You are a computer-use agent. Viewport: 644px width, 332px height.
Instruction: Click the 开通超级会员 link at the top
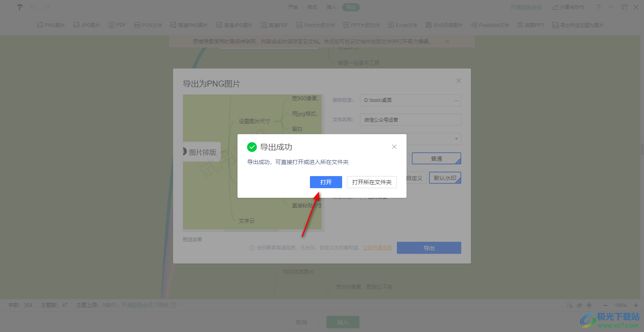click(526, 7)
